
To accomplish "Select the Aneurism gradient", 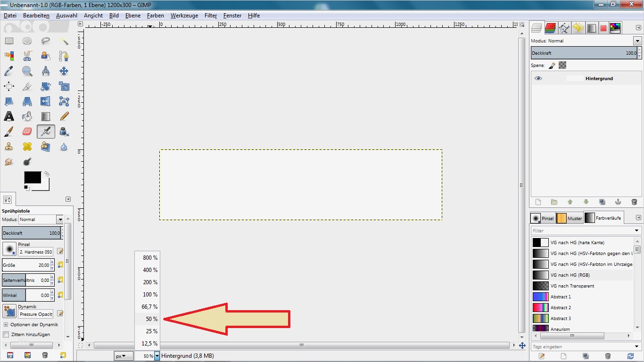I will 561,329.
